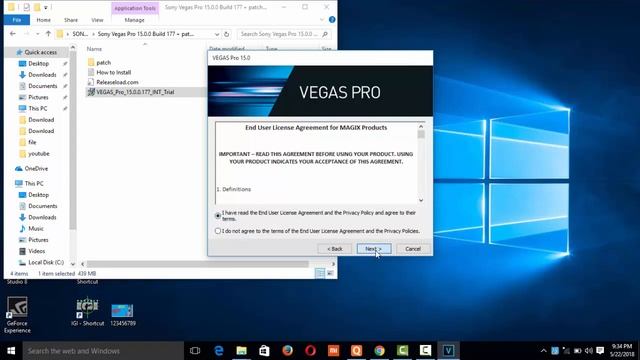Launch Microsoft Edge from taskbar
The height and width of the screenshot is (360, 640).
[219, 351]
